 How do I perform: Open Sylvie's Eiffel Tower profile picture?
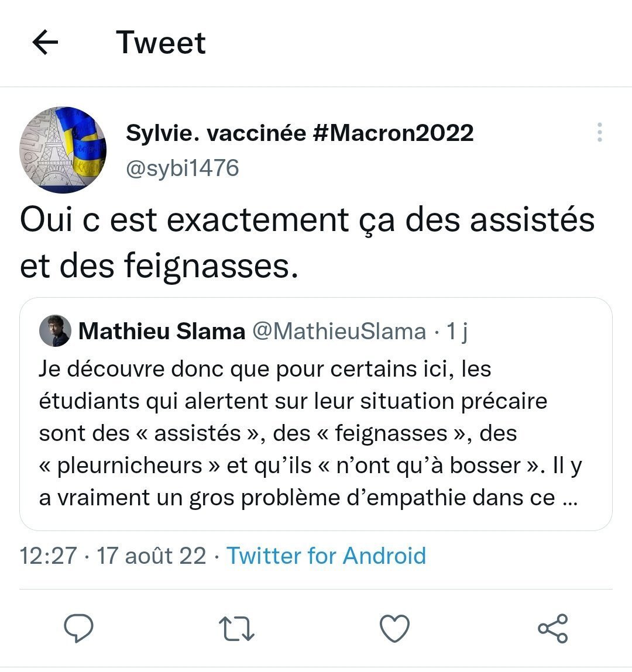tap(63, 150)
